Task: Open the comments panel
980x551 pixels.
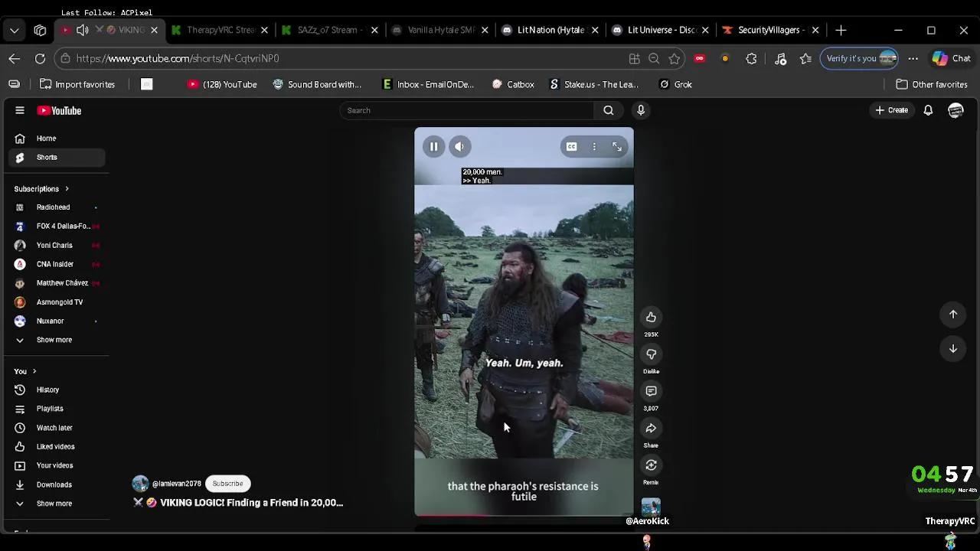Action: click(651, 391)
